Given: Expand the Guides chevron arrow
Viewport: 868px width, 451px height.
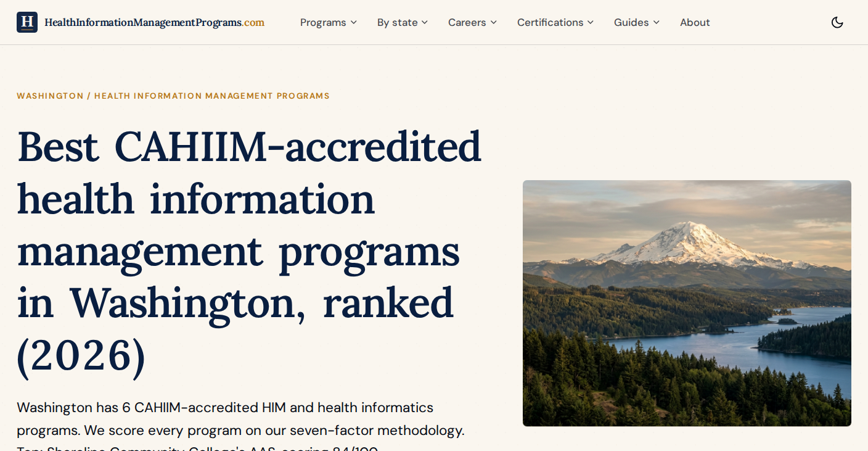Looking at the screenshot, I should click(657, 22).
